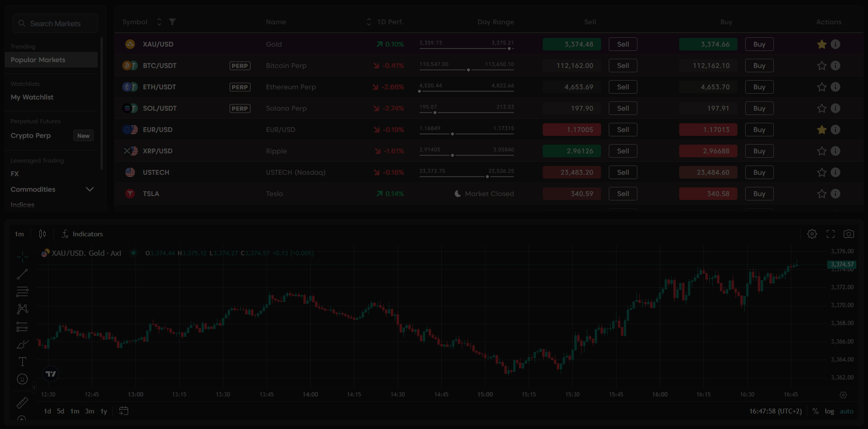868x429 pixels.
Task: Set chart range to 1y
Action: (104, 411)
